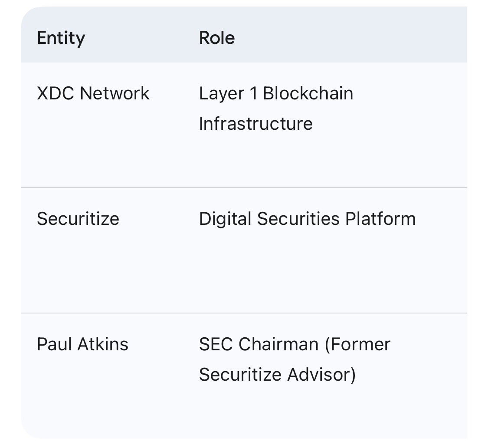488x448 pixels.
Task: Click the "Layer 1 Blockchain Infrastructure" role text
Action: click(x=276, y=108)
